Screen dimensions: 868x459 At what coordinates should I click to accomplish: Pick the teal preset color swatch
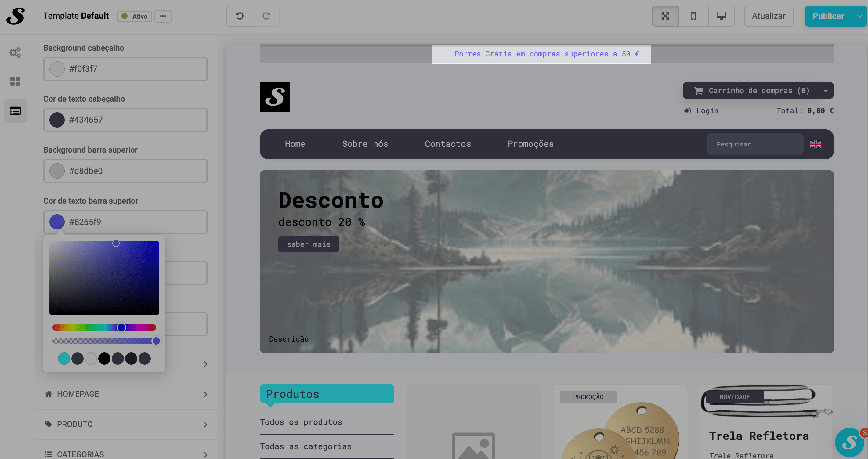click(x=64, y=359)
